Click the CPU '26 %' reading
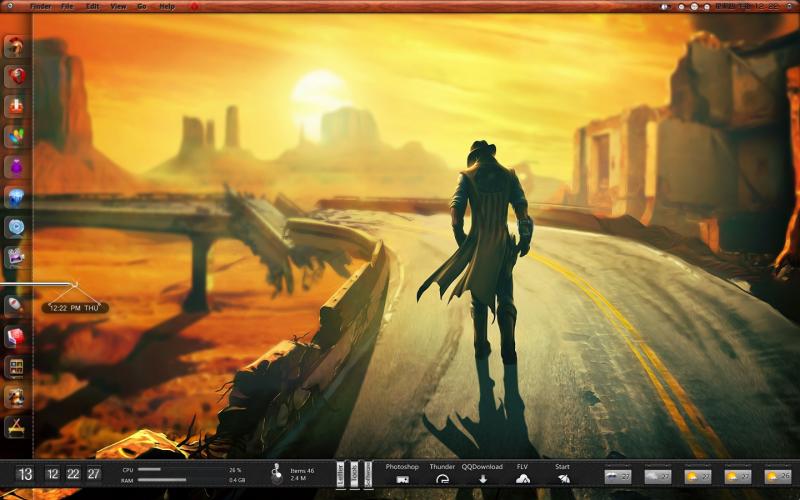The height and width of the screenshot is (500, 800). [235, 470]
